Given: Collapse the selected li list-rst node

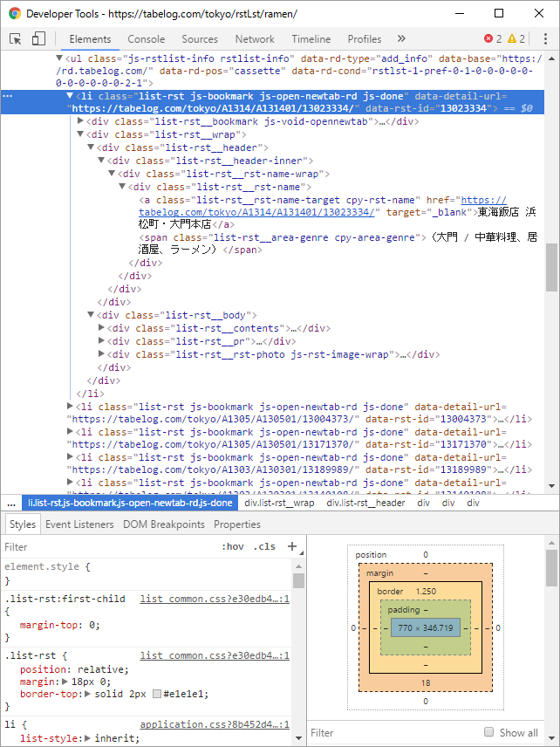Looking at the screenshot, I should pyautogui.click(x=70, y=96).
